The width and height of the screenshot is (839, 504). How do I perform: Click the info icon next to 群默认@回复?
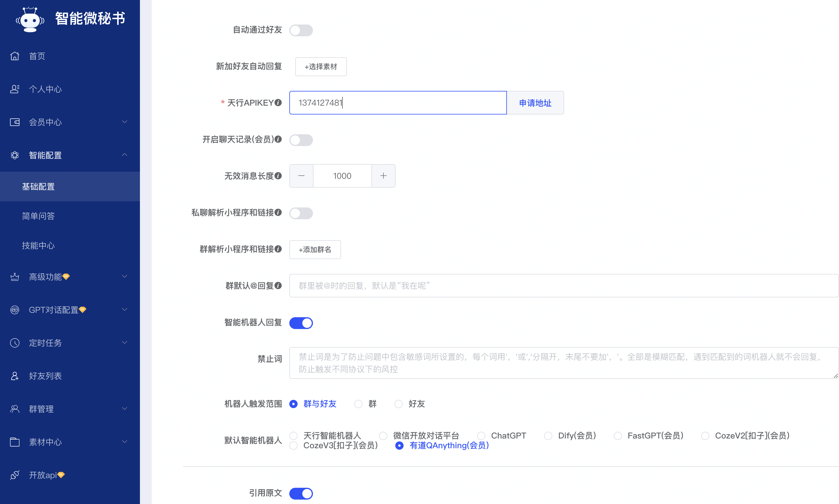[x=278, y=285]
